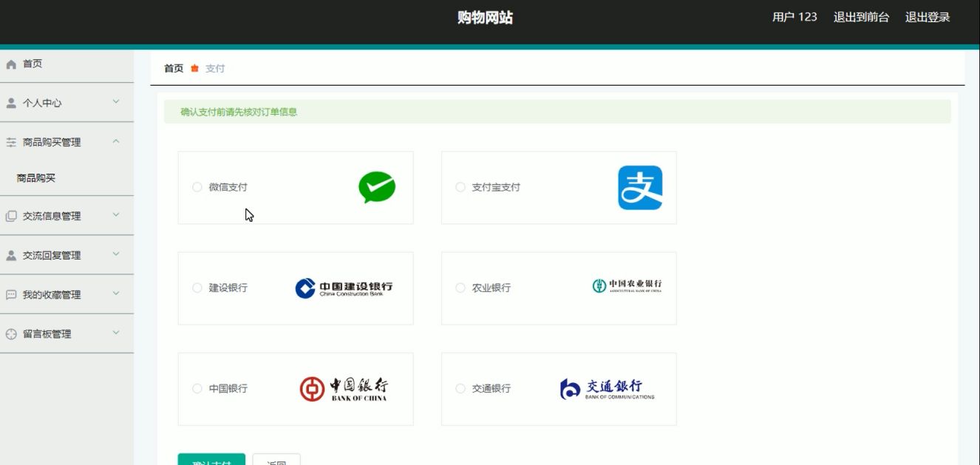Click the 微信支付 label text
The image size is (980, 465).
(x=228, y=187)
